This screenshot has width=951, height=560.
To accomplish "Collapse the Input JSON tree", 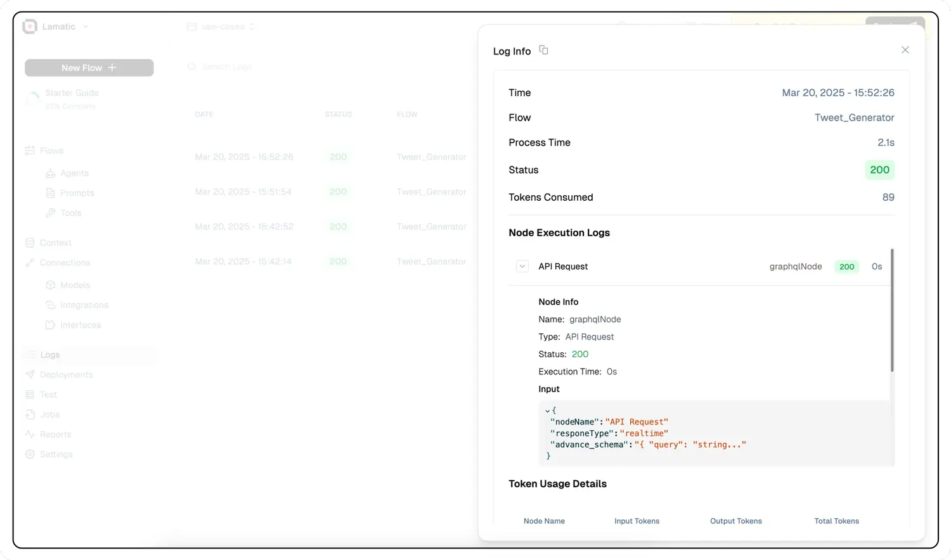I will click(x=547, y=411).
